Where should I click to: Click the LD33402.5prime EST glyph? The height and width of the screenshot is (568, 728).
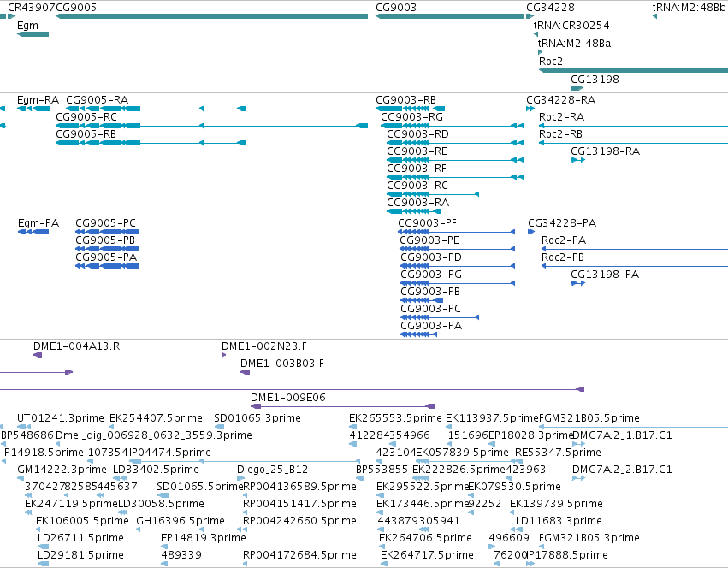(x=121, y=478)
